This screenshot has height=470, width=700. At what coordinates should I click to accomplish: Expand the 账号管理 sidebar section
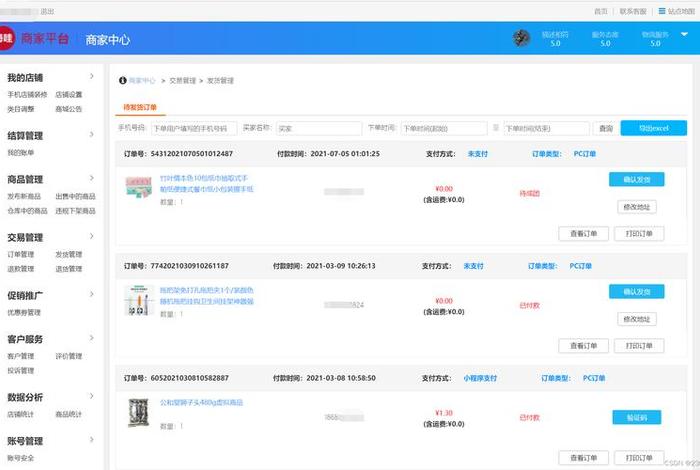(91, 440)
